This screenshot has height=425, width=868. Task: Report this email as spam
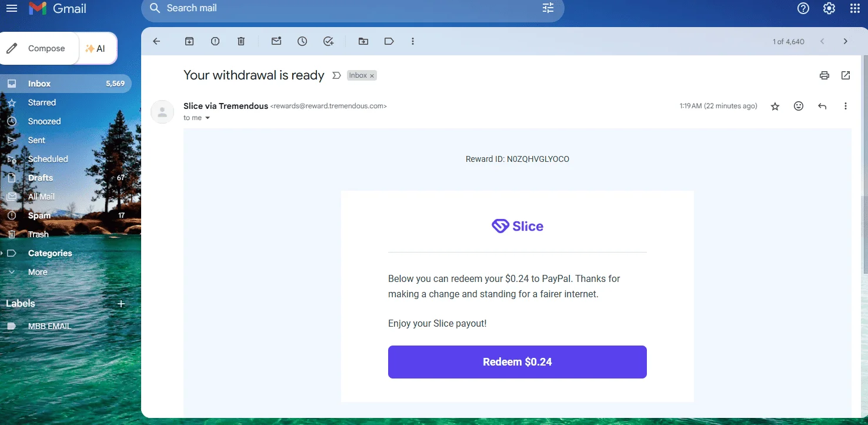pos(215,41)
